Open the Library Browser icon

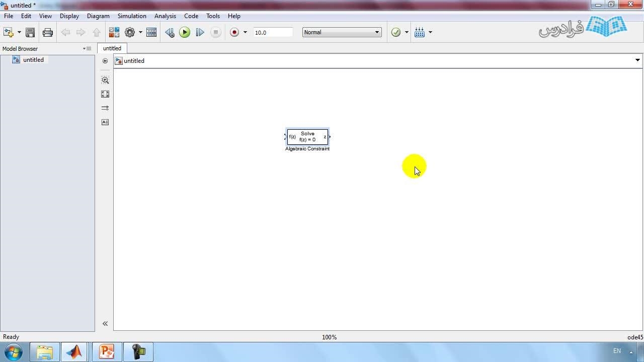point(114,32)
